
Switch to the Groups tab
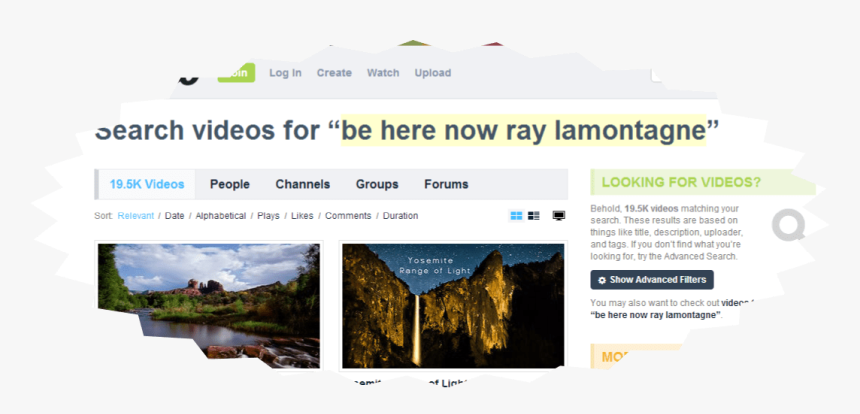[377, 184]
